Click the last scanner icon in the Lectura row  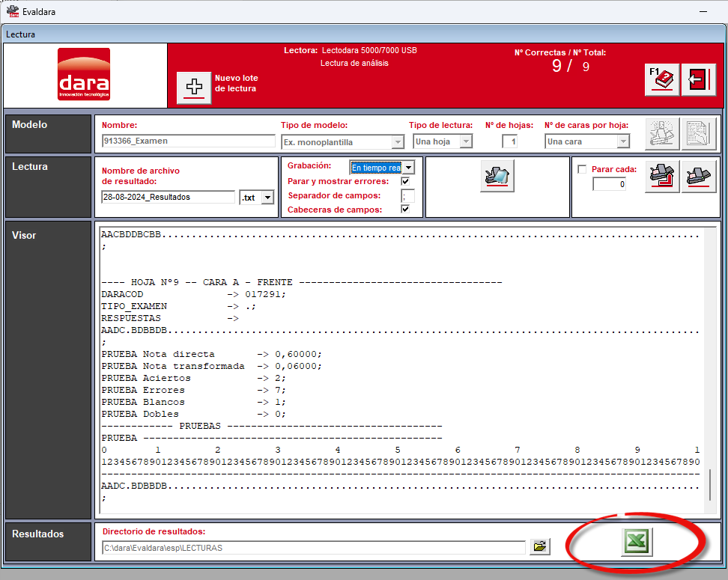point(699,177)
